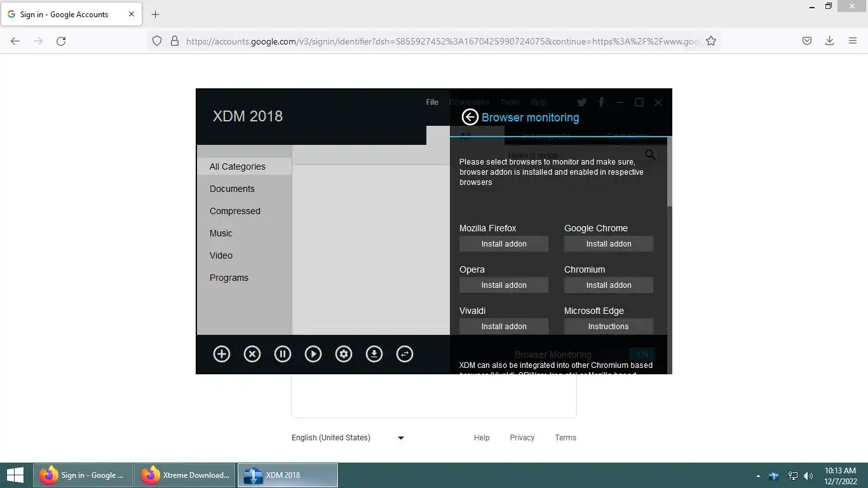Click Firefox back arrow

(15, 41)
